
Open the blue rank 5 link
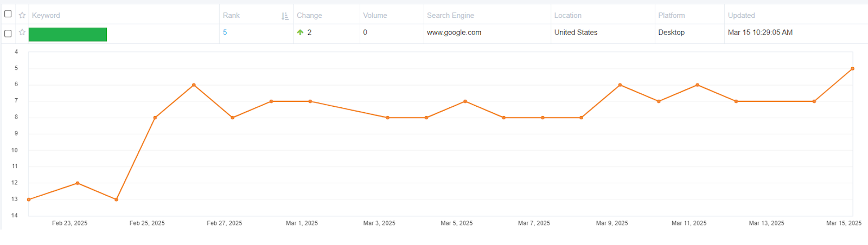(225, 33)
